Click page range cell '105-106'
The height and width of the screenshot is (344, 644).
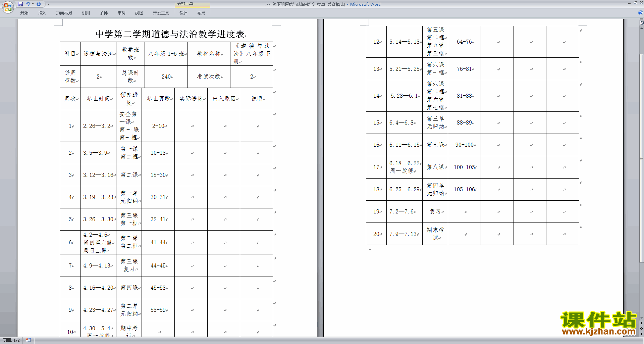click(x=465, y=189)
